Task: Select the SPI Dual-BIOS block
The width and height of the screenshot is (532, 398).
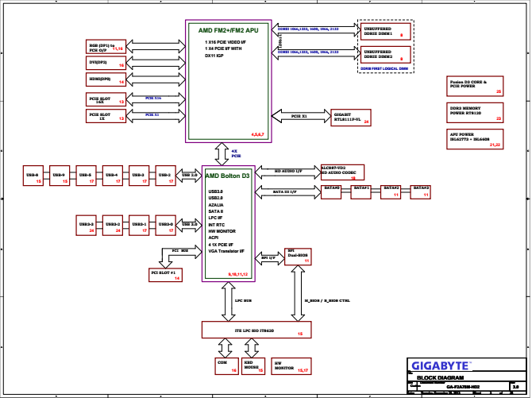Action: [299, 254]
